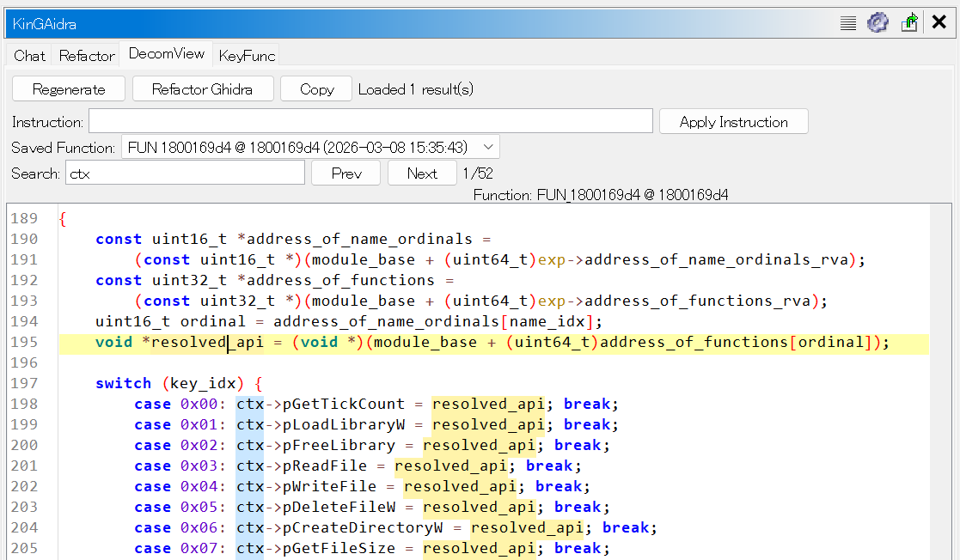Select the DecomView tab
The height and width of the screenshot is (560, 960).
pos(167,54)
